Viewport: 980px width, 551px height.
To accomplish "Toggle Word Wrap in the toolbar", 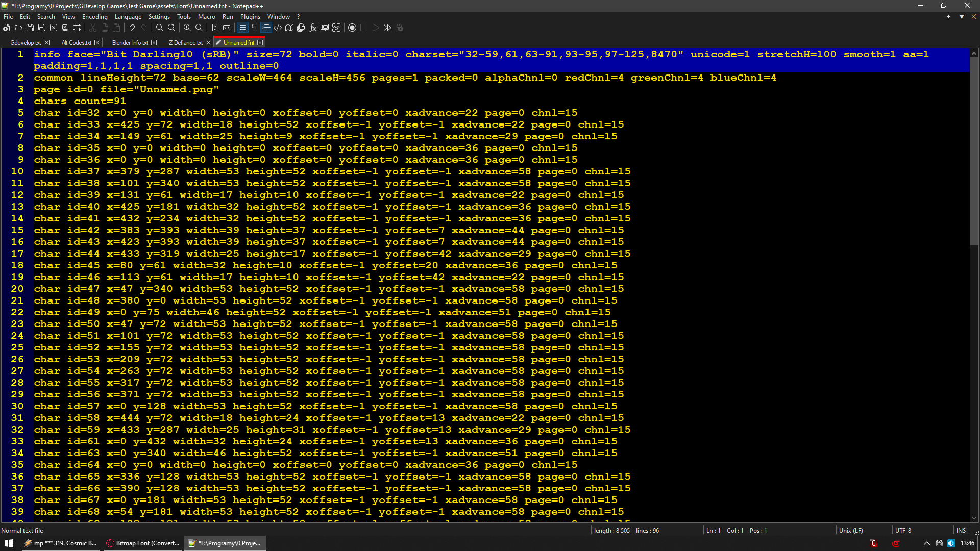I will click(242, 28).
